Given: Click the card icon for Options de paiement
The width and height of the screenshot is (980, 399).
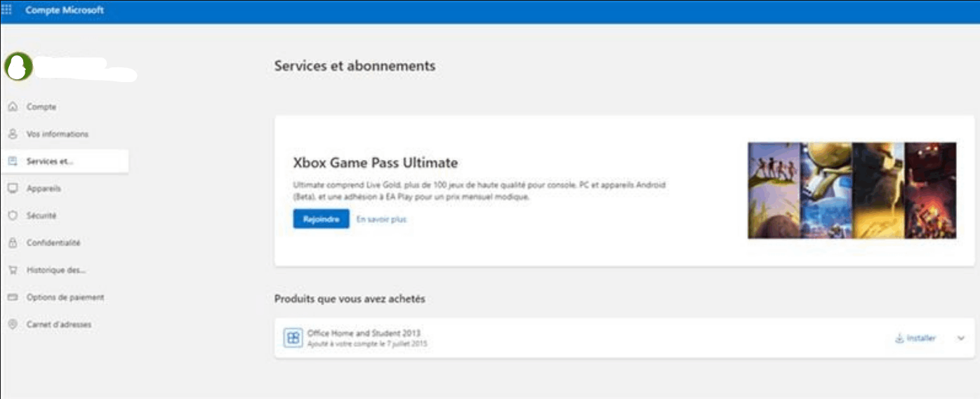Looking at the screenshot, I should pos(13,297).
